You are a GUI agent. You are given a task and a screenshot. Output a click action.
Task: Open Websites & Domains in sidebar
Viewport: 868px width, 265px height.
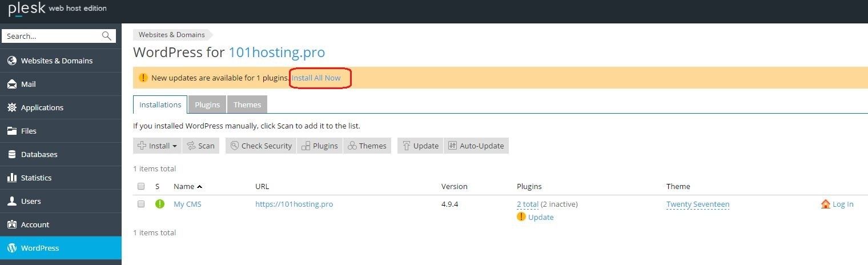[x=61, y=61]
